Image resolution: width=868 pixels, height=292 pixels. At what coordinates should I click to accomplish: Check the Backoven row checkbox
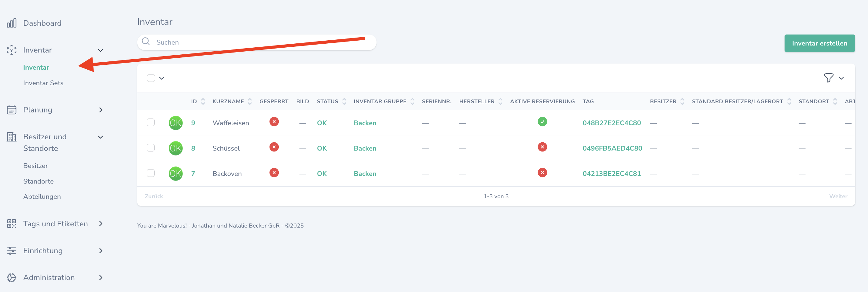(151, 173)
